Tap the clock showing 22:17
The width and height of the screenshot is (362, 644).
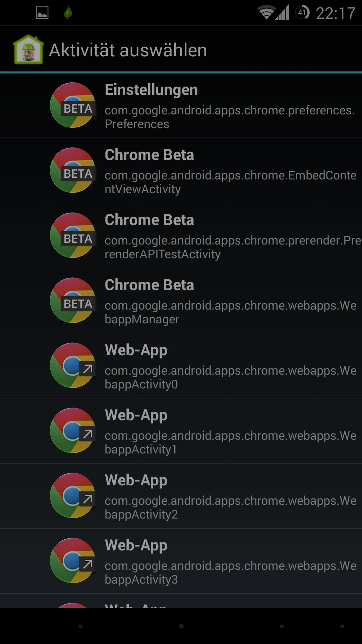336,13
